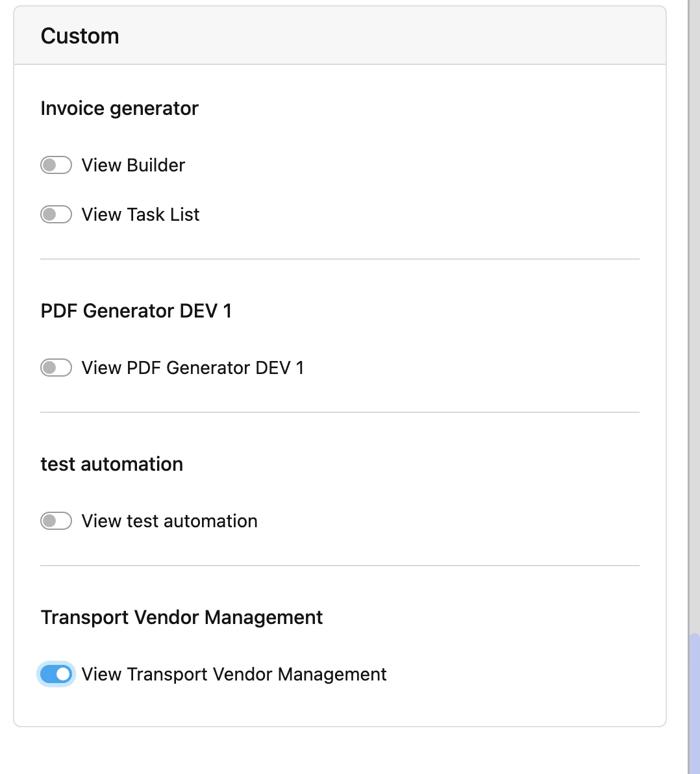Image resolution: width=700 pixels, height=774 pixels.
Task: Click the View Transport Vendor Management label
Action: tap(233, 674)
